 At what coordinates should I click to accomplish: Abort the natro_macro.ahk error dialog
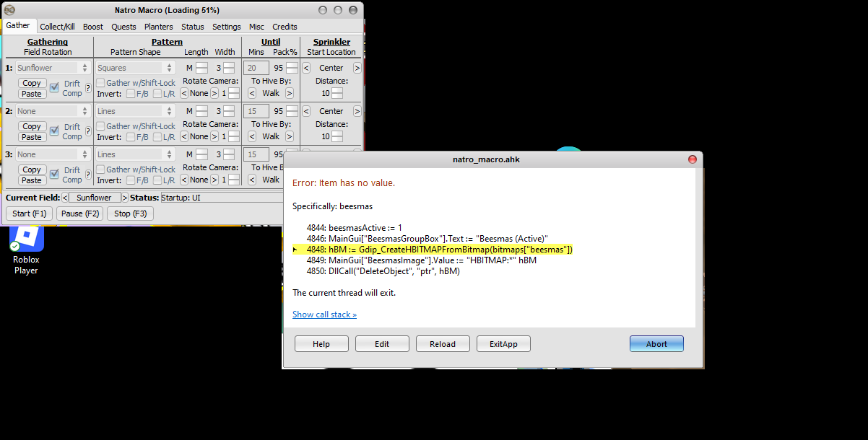656,343
